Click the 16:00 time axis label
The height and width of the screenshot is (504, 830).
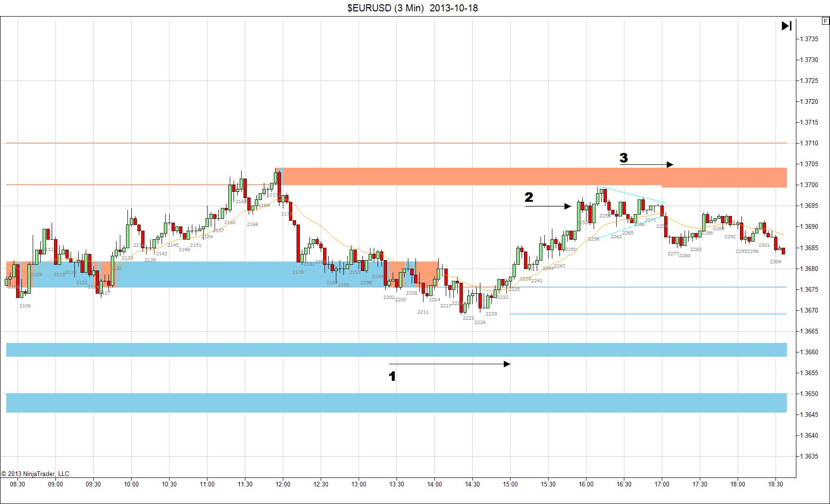click(x=586, y=484)
